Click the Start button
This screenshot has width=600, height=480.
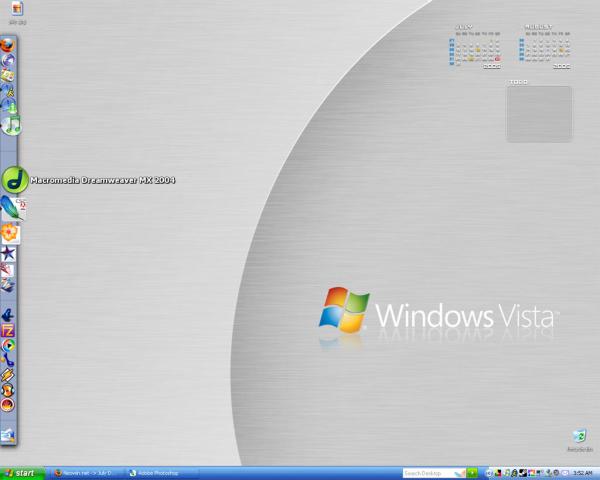(x=22, y=473)
